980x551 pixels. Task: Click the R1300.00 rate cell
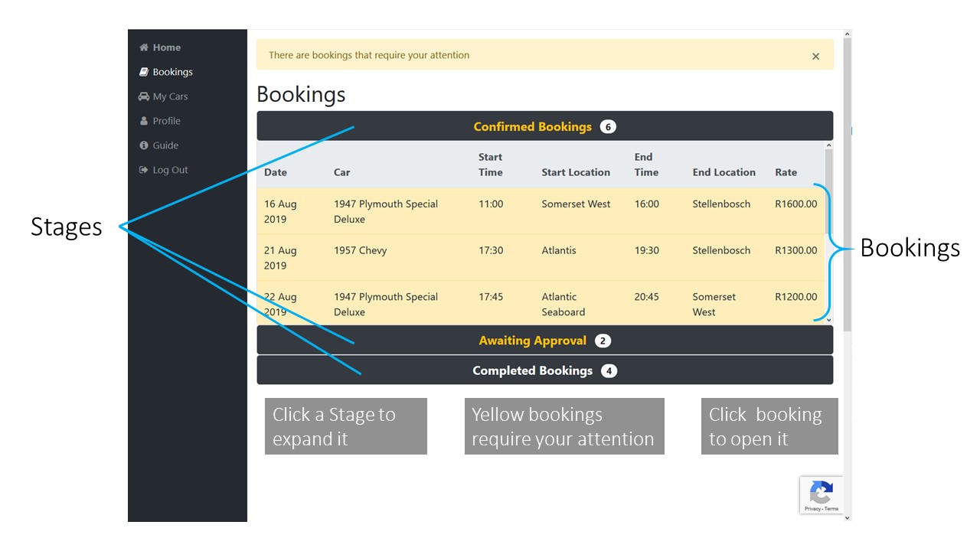pyautogui.click(x=795, y=250)
